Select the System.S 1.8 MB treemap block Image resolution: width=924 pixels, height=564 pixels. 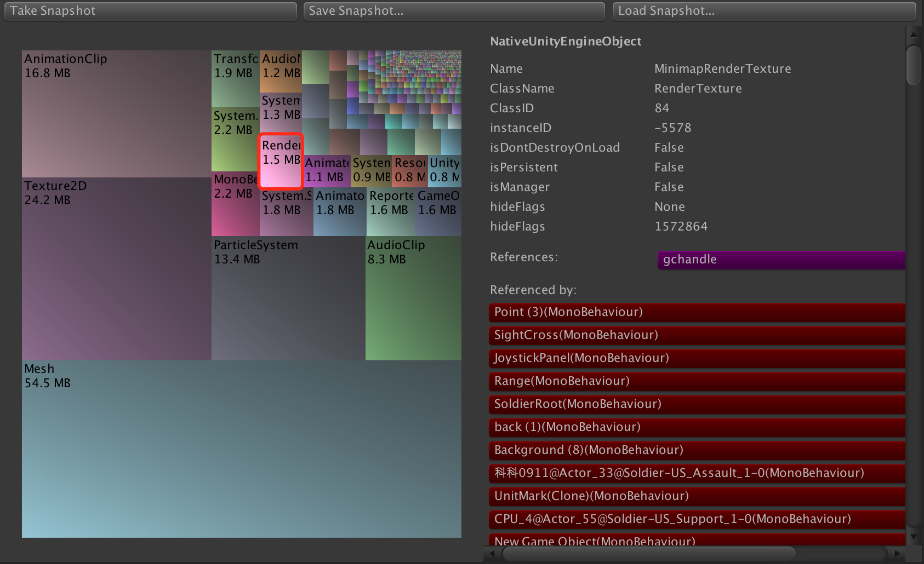(x=287, y=212)
